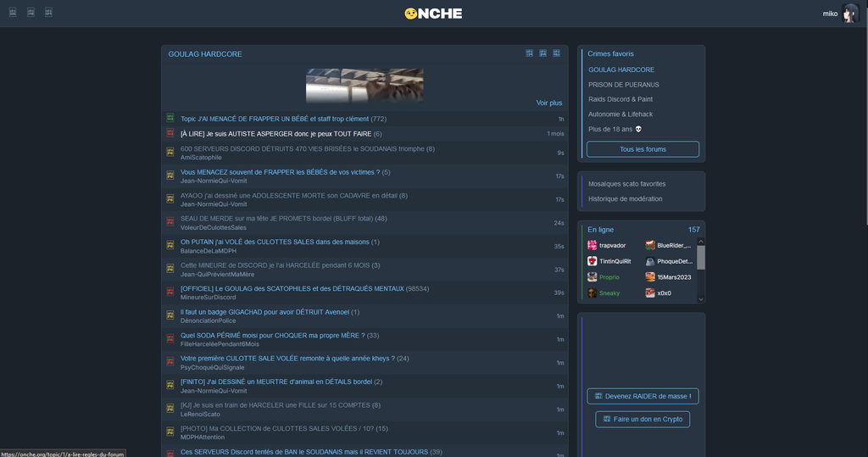Click green pinned icon on the 1h topic
The width and height of the screenshot is (868, 457).
tap(170, 118)
